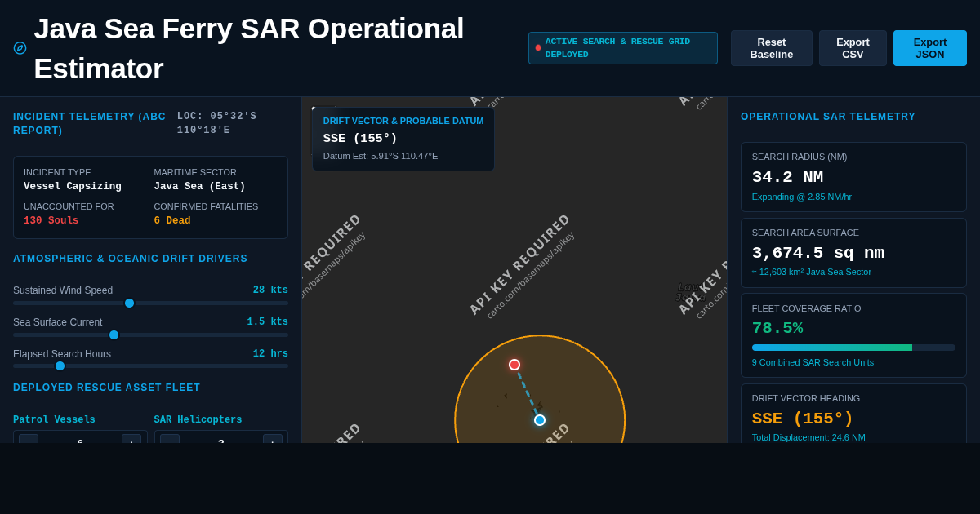
Task: Click the Reset Baseline button
Action: coord(772,48)
